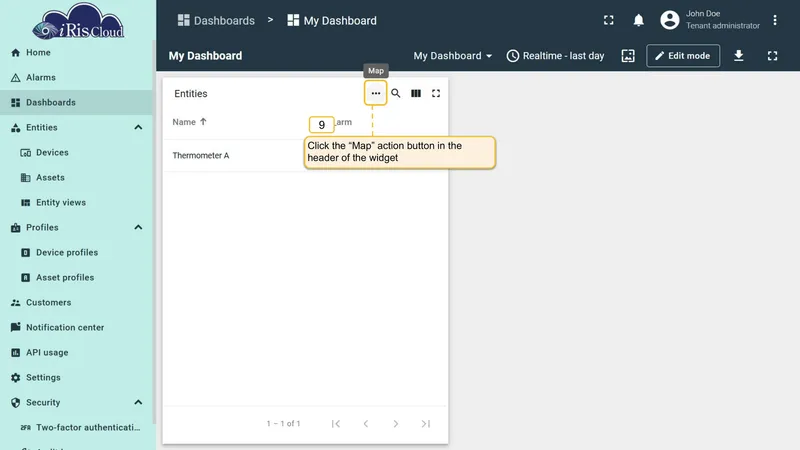This screenshot has width=800, height=450.
Task: Select the Thermometer A row
Action: click(x=305, y=156)
